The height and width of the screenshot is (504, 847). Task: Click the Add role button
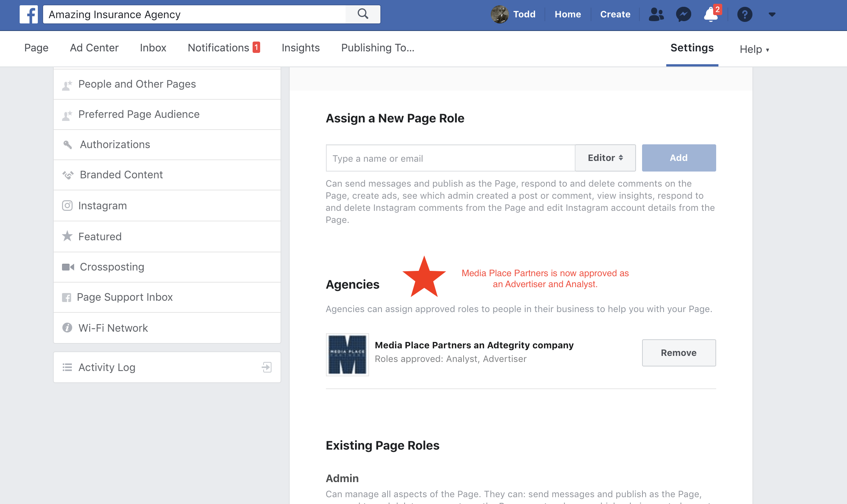tap(679, 158)
